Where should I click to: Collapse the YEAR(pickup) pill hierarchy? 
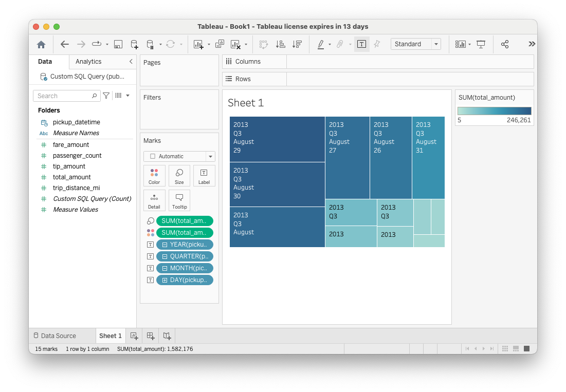[165, 245]
